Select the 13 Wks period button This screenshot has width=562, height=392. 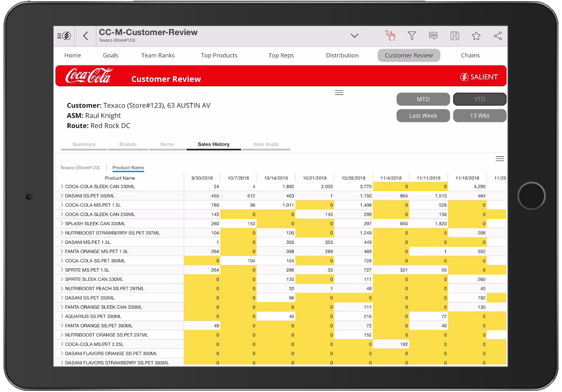click(480, 115)
